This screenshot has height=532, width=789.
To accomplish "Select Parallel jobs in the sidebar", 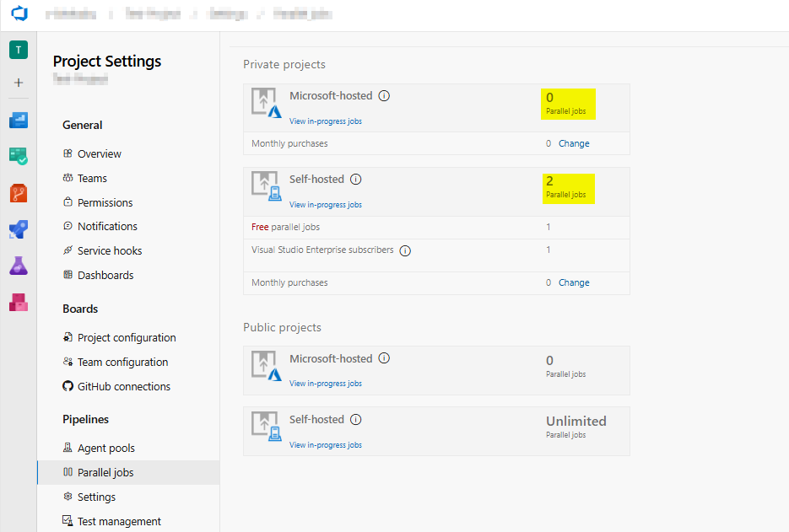I will pyautogui.click(x=128, y=472).
